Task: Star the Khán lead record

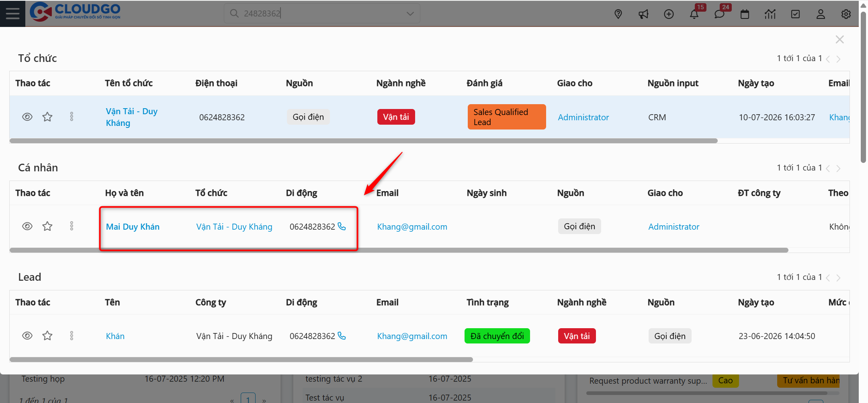Action: (x=47, y=335)
